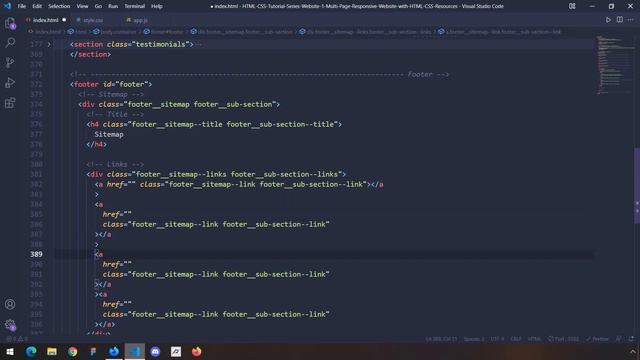Image resolution: width=640 pixels, height=360 pixels.
Task: Open the Run menu
Action: point(113,6)
